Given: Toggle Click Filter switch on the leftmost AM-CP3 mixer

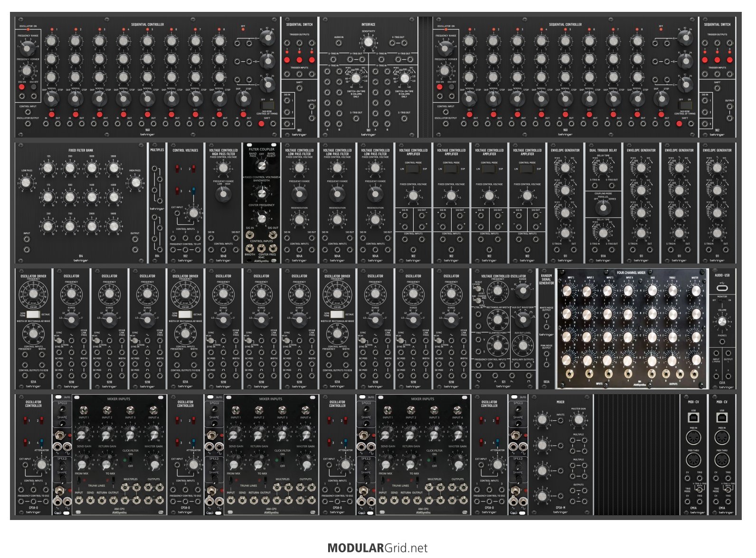Looking at the screenshot, I should click(x=130, y=460).
